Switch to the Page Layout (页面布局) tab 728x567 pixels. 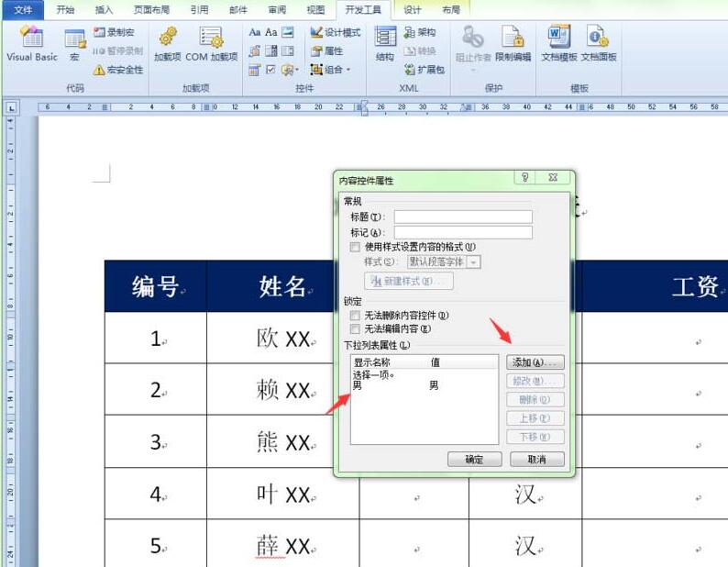pyautogui.click(x=151, y=9)
